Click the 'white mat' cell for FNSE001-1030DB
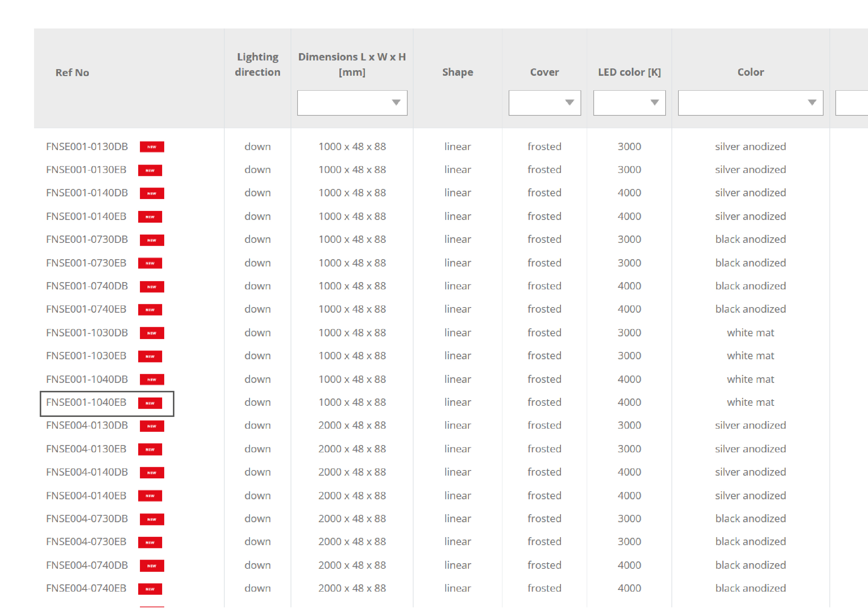The height and width of the screenshot is (608, 868). (x=750, y=332)
